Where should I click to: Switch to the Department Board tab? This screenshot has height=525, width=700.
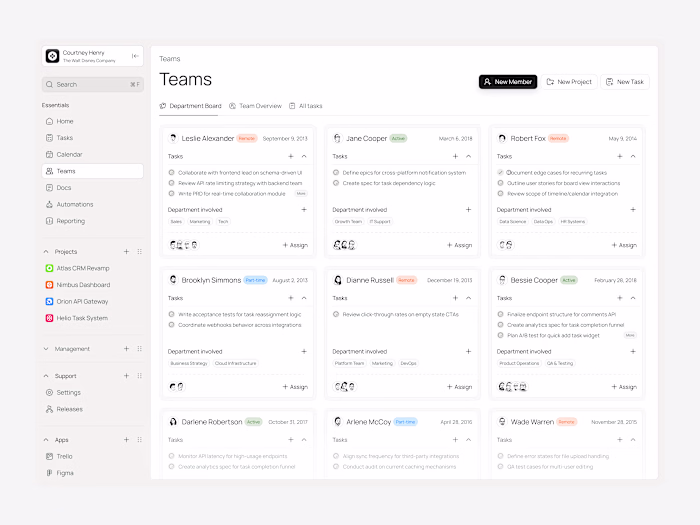click(x=190, y=106)
